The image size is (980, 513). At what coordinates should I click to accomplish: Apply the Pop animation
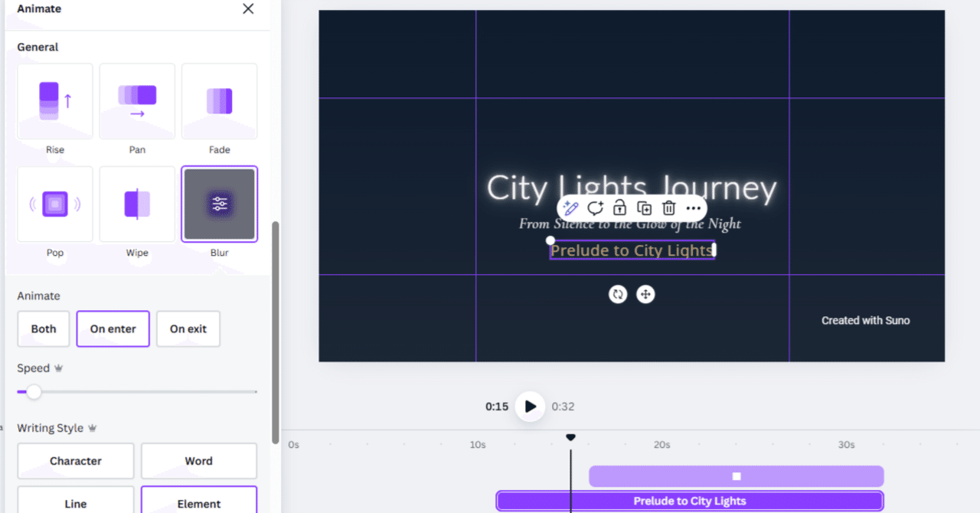(55, 204)
